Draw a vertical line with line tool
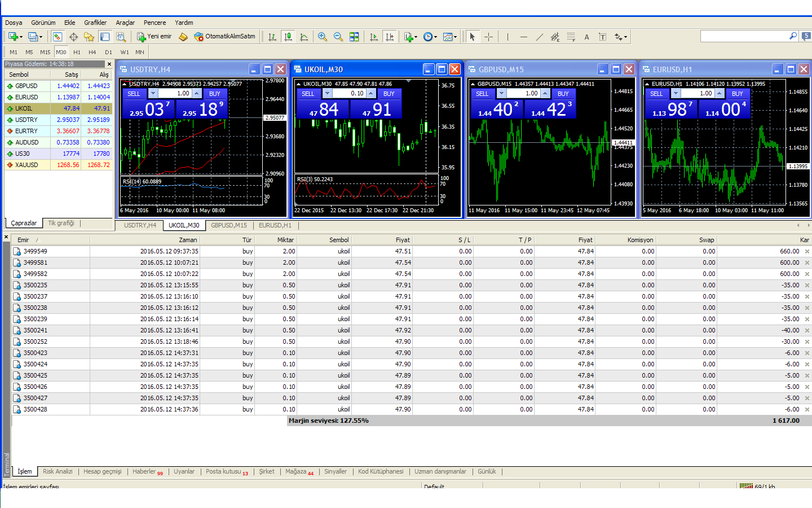The height and width of the screenshot is (508, 812). (507, 37)
